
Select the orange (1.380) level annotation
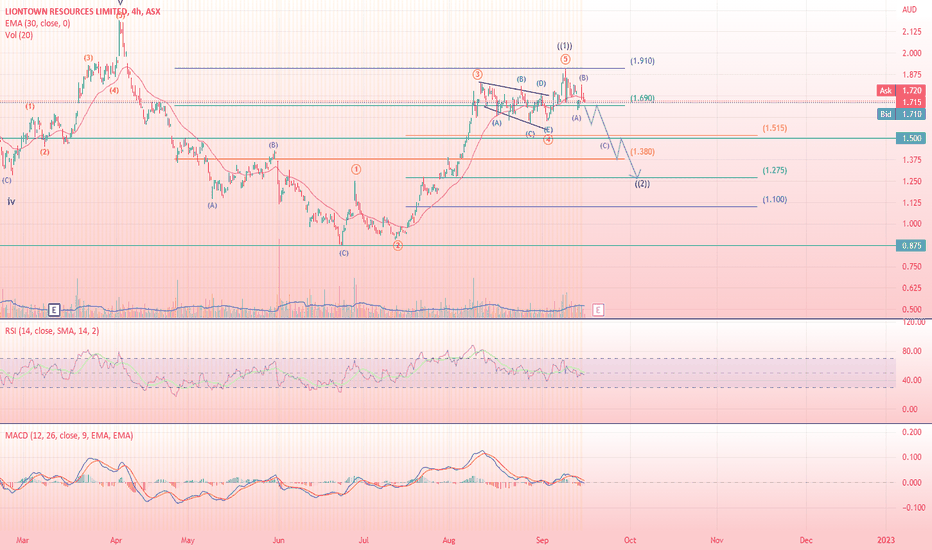tap(643, 152)
